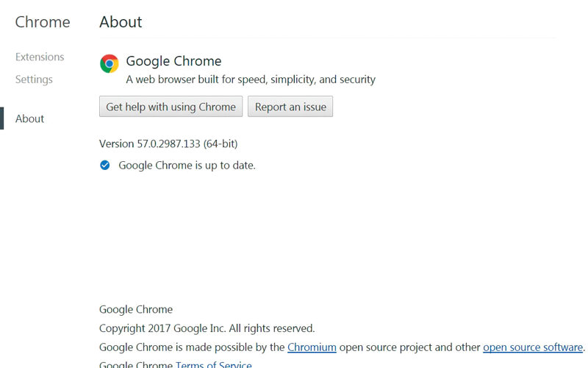Image resolution: width=588 pixels, height=368 pixels.
Task: Follow the open source software link
Action: click(533, 347)
